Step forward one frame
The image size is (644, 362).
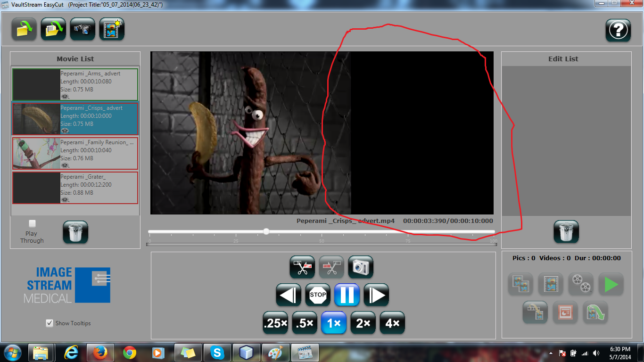point(376,295)
